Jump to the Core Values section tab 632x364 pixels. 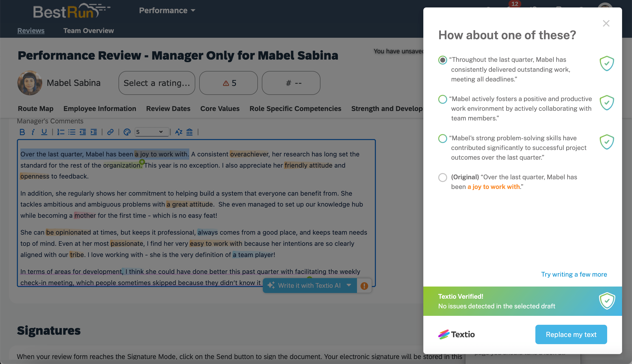pyautogui.click(x=220, y=109)
